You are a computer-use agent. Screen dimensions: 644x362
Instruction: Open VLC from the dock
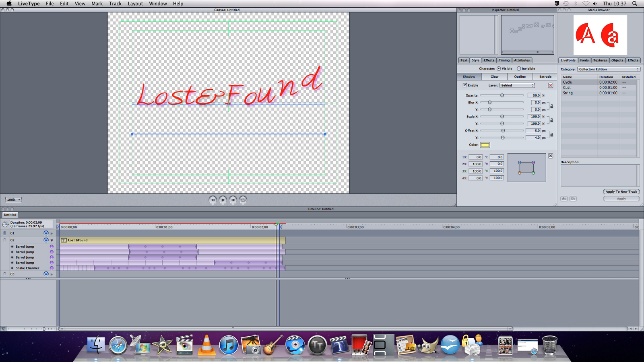[x=206, y=345]
